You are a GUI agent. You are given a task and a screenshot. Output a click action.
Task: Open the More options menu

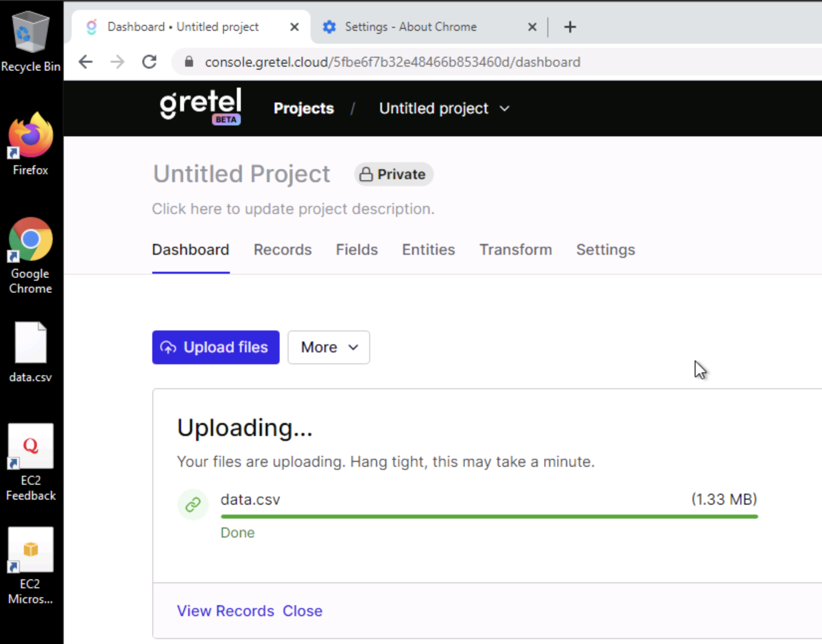(x=328, y=347)
